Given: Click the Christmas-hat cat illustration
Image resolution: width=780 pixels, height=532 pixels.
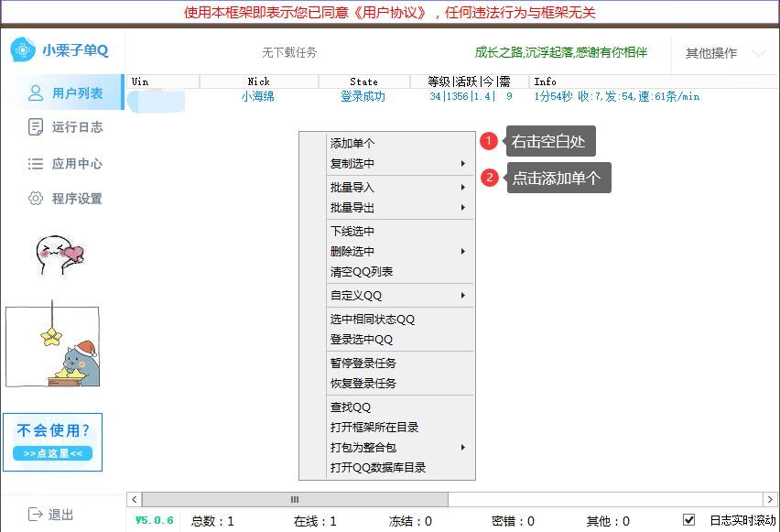Looking at the screenshot, I should (52, 344).
